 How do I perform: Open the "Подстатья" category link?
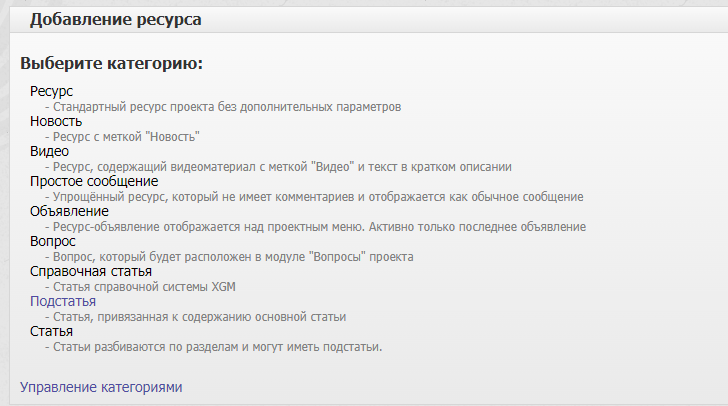(63, 301)
